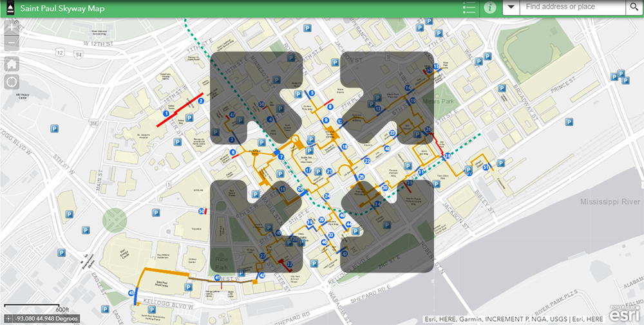Select skyway marker number 50
The image size is (644, 325).
tap(201, 211)
